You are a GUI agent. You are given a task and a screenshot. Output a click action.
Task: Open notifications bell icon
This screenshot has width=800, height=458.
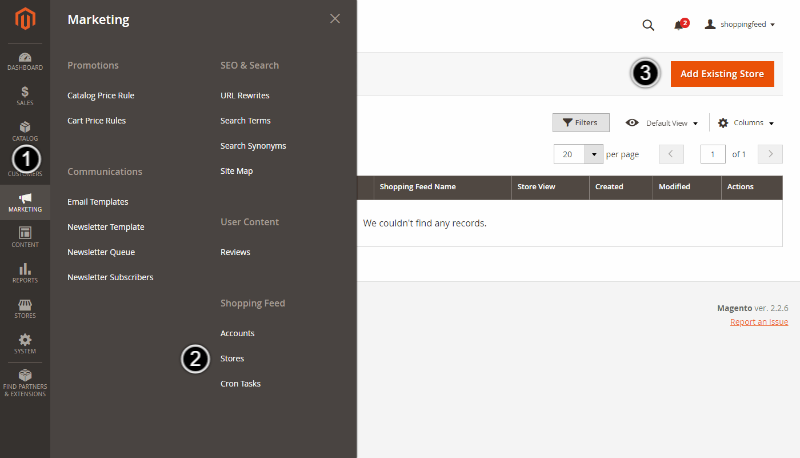pyautogui.click(x=681, y=24)
